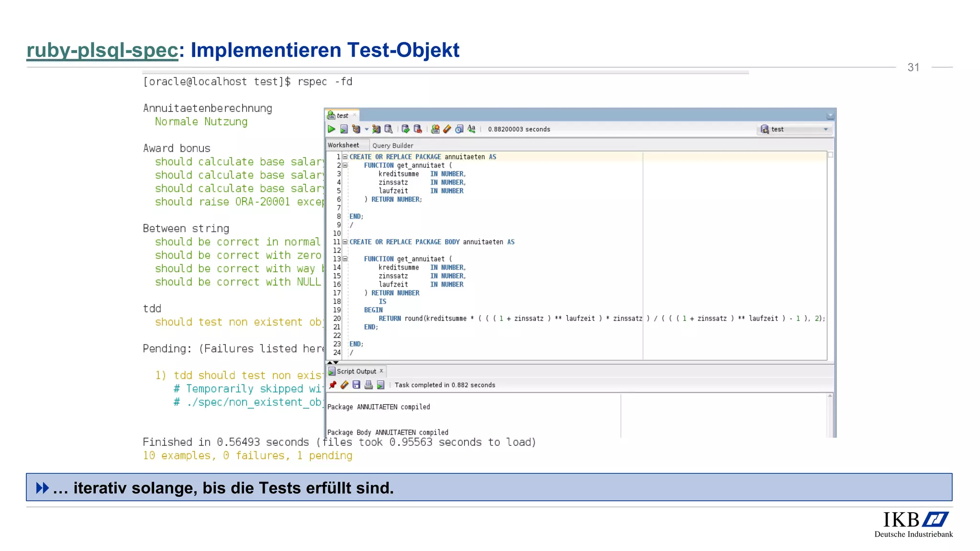Click the SQL Tuning Advisor icon
Image resolution: width=980 pixels, height=551 pixels.
[389, 129]
